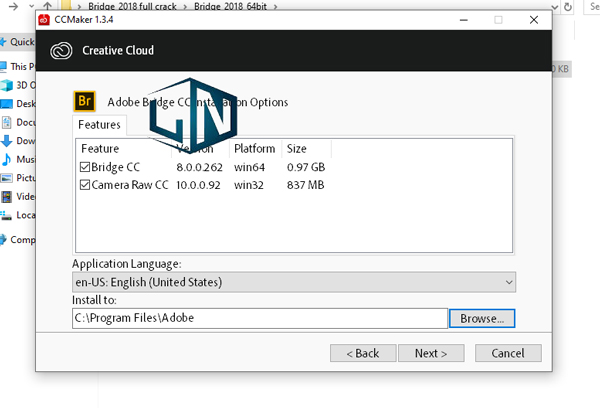Viewport: 600px width, 408px height.
Task: Open Desktop folder icon in Explorer sidebar
Action: click(x=7, y=104)
